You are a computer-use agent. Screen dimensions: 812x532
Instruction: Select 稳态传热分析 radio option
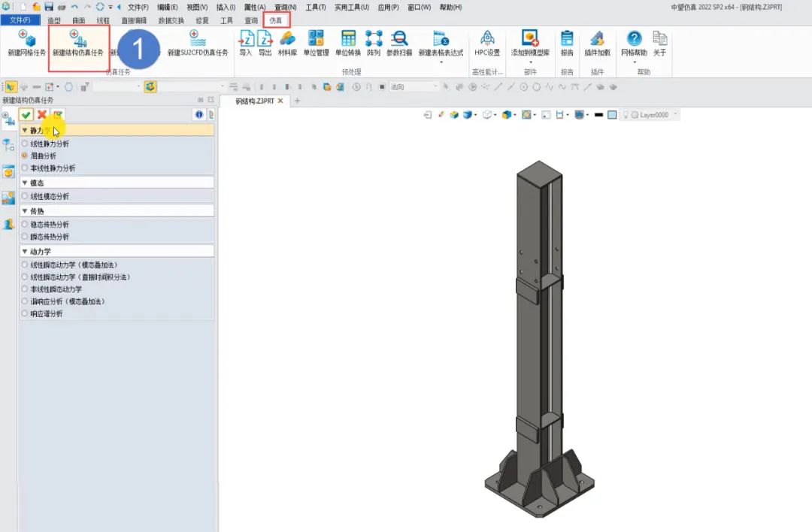pos(25,224)
